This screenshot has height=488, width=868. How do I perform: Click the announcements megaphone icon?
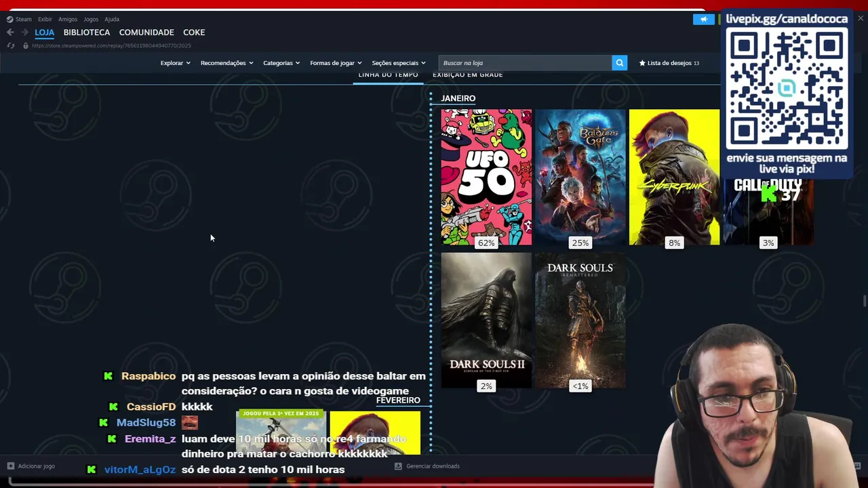[x=704, y=19]
